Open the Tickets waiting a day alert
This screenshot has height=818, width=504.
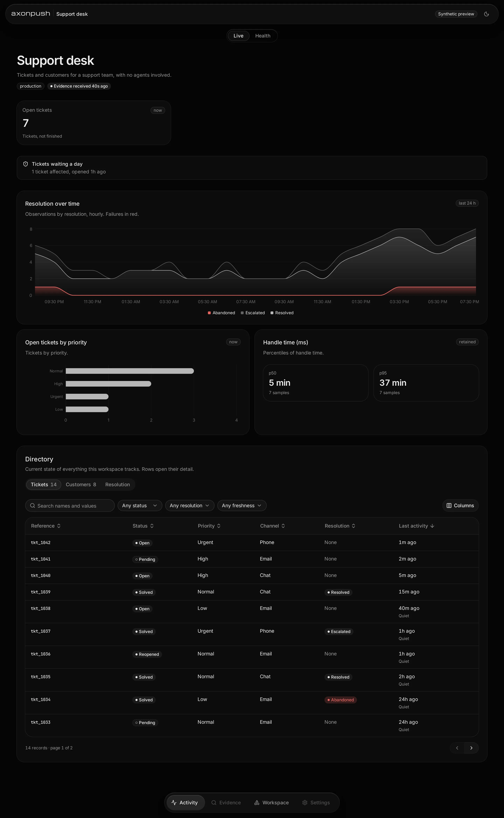[x=252, y=168]
